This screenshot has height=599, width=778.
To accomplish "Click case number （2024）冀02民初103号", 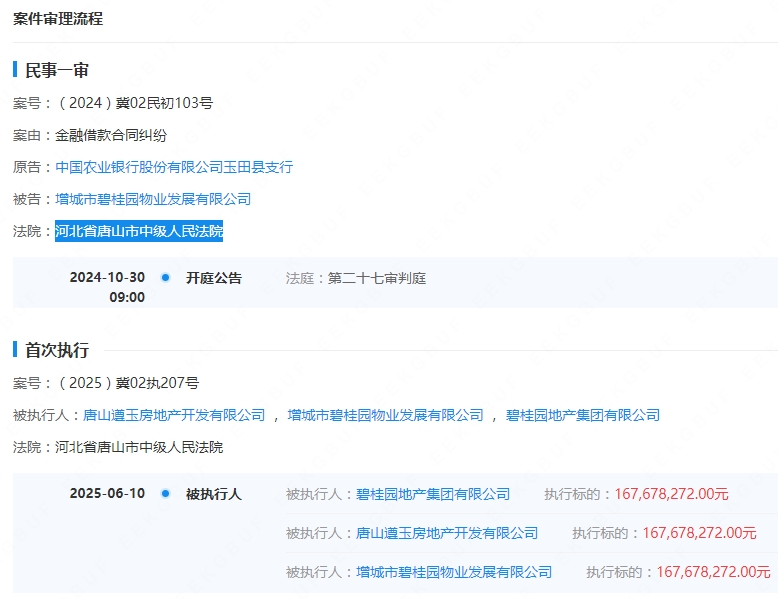I will pos(134,103).
